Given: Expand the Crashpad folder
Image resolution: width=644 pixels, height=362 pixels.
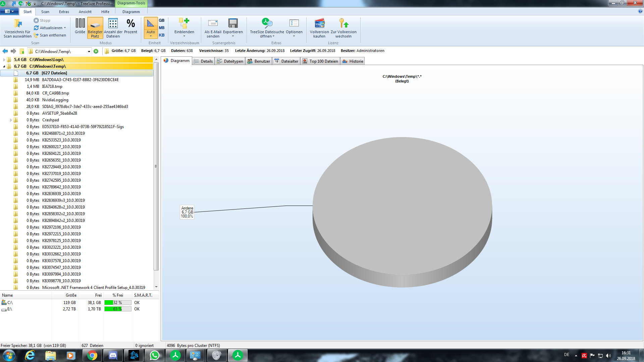Looking at the screenshot, I should [x=11, y=120].
